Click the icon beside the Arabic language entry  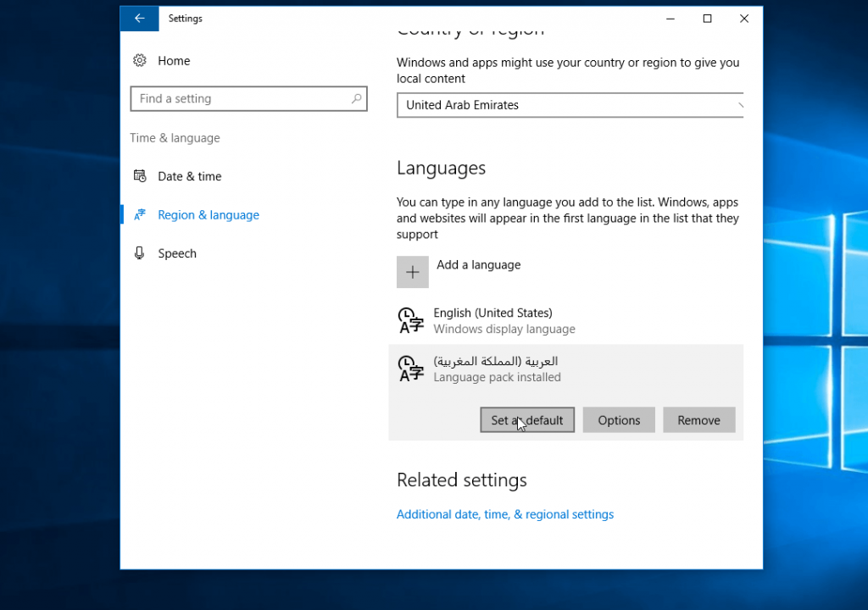point(411,369)
